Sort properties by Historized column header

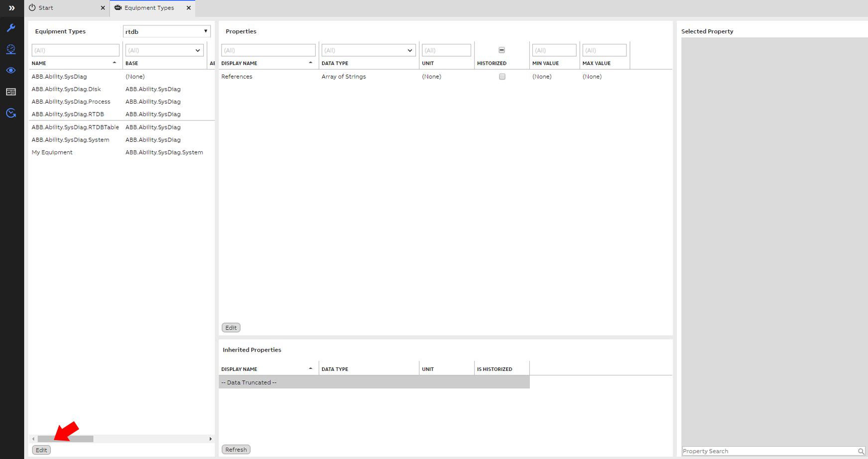click(x=492, y=63)
